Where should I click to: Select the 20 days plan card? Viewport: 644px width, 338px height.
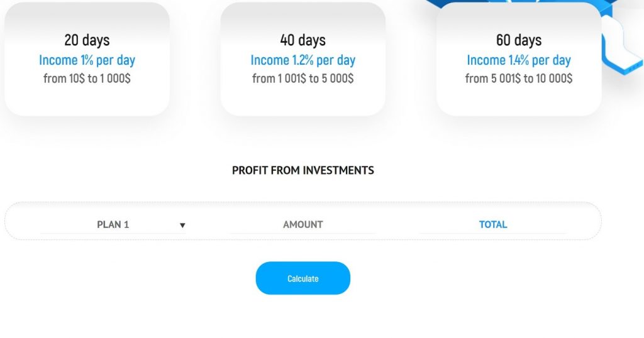(x=87, y=59)
